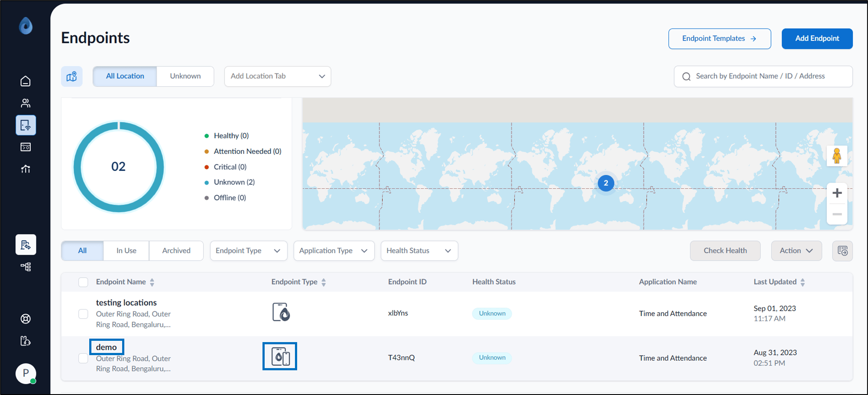The image size is (868, 395).
Task: Toggle the map view icon button
Action: coord(71,76)
